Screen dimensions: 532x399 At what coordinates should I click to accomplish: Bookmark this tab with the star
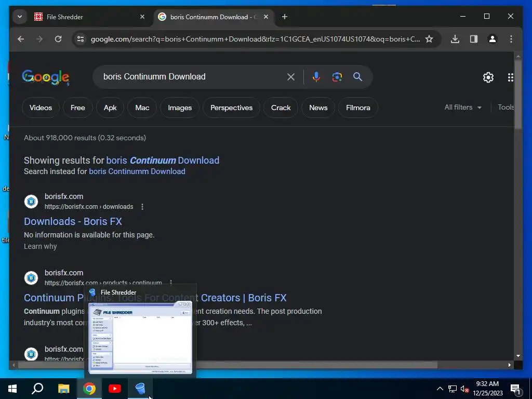[429, 39]
